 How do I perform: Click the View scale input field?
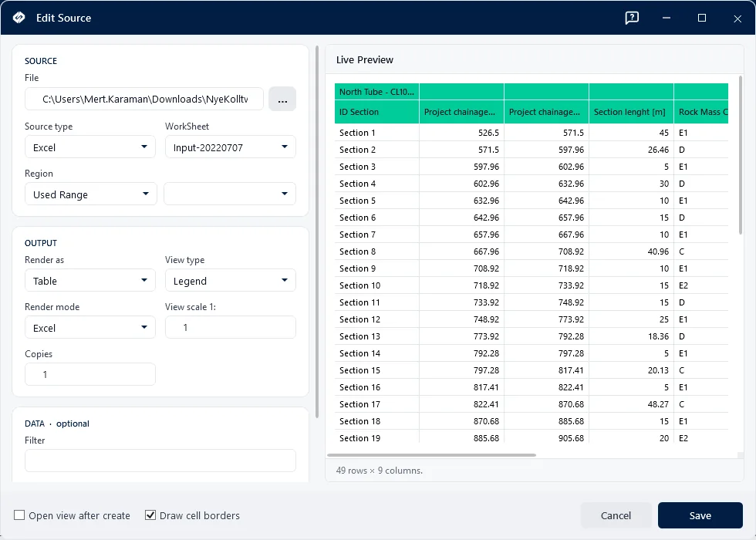pyautogui.click(x=231, y=327)
